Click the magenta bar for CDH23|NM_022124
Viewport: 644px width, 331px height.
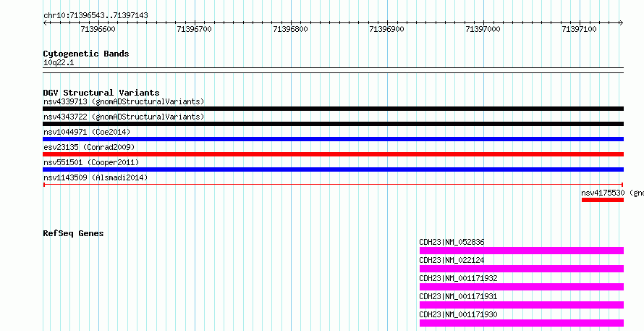[522, 269]
